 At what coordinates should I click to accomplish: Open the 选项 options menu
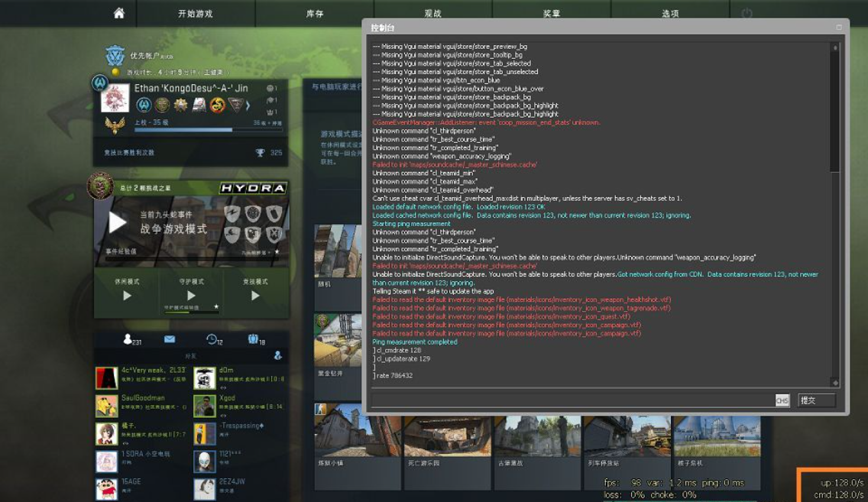click(670, 13)
